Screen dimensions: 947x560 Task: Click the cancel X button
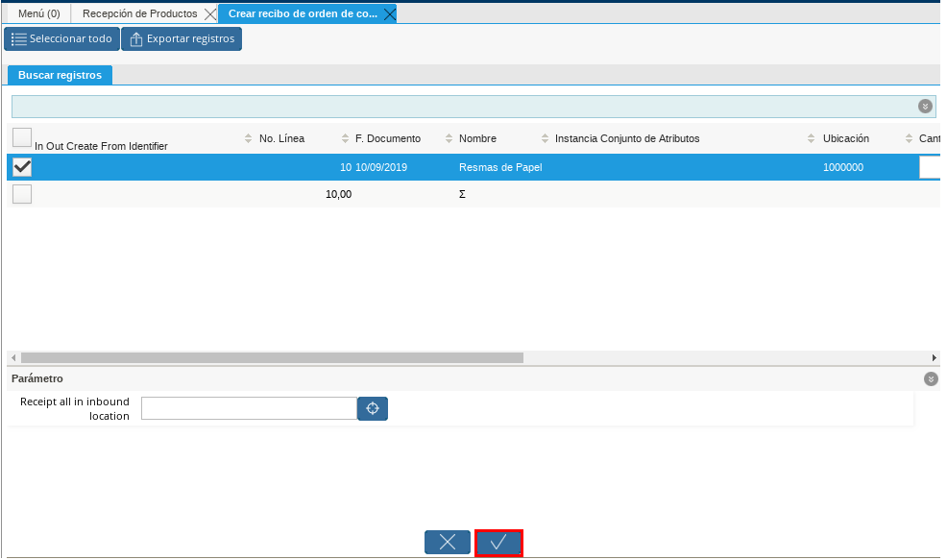448,543
